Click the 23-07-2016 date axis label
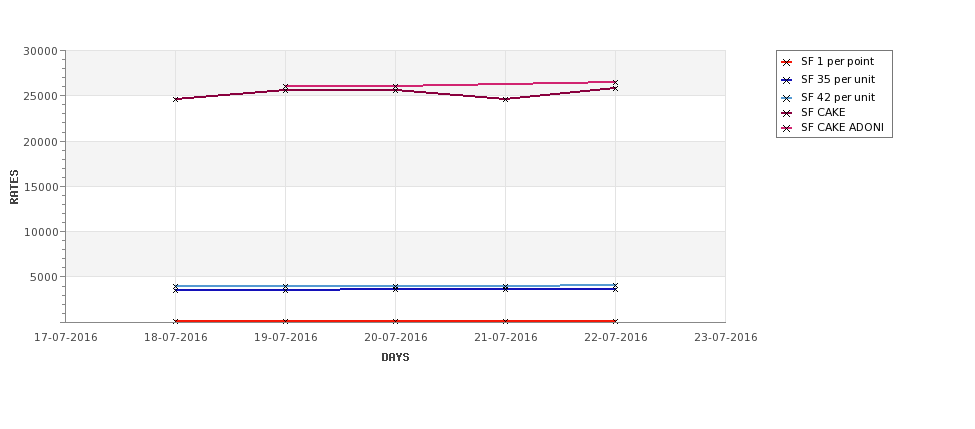This screenshot has width=975, height=429. pyautogui.click(x=726, y=338)
